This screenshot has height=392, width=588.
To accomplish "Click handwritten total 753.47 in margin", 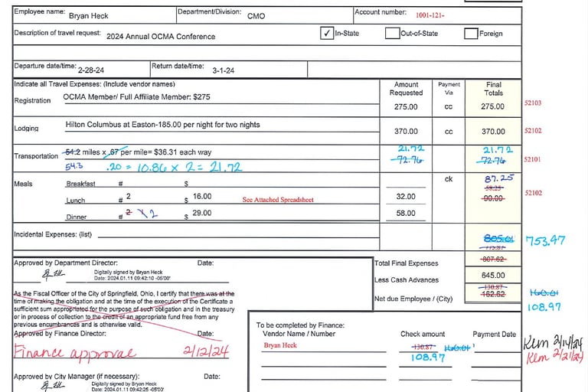I will pos(545,240).
